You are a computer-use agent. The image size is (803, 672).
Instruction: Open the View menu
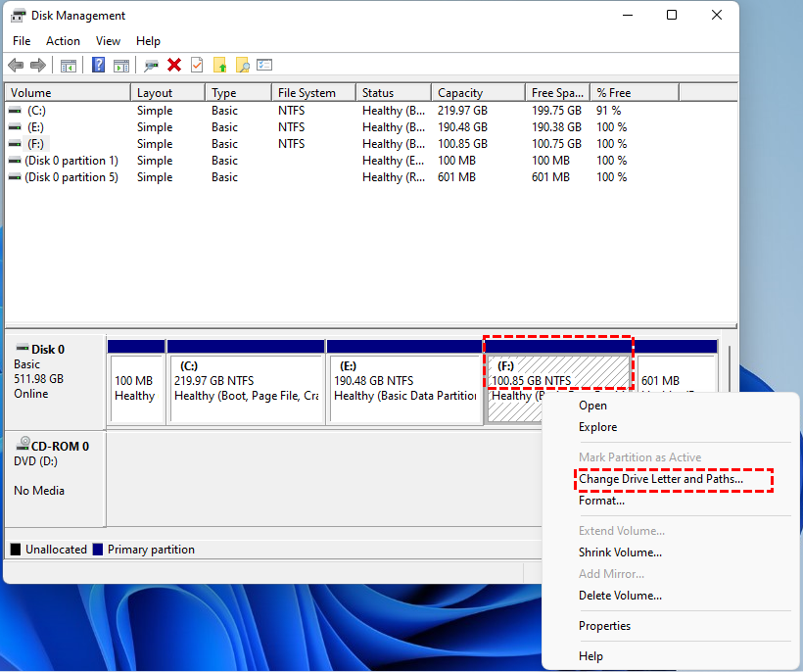click(x=108, y=41)
